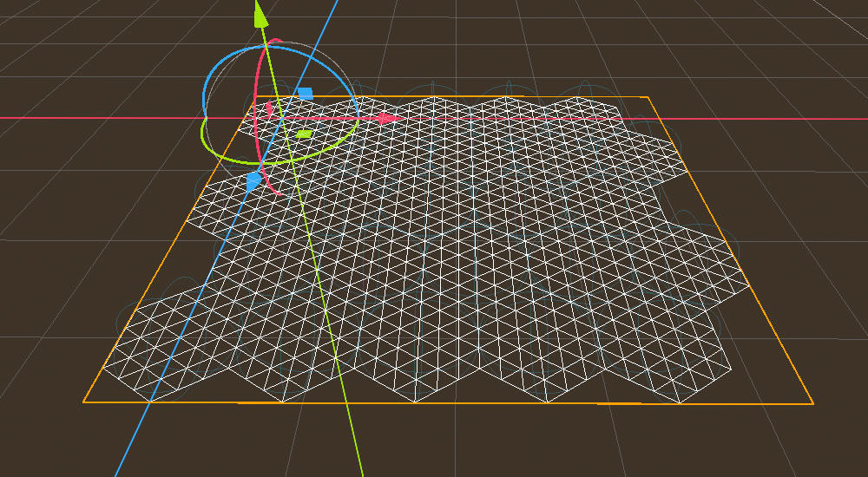
Task: Grab the red X-axis arrow handle
Action: [391, 118]
